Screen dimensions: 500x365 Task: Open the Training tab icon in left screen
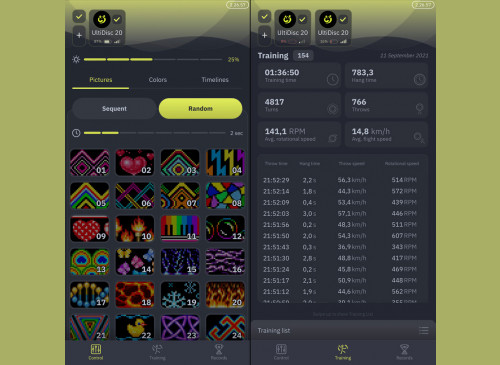(157, 349)
